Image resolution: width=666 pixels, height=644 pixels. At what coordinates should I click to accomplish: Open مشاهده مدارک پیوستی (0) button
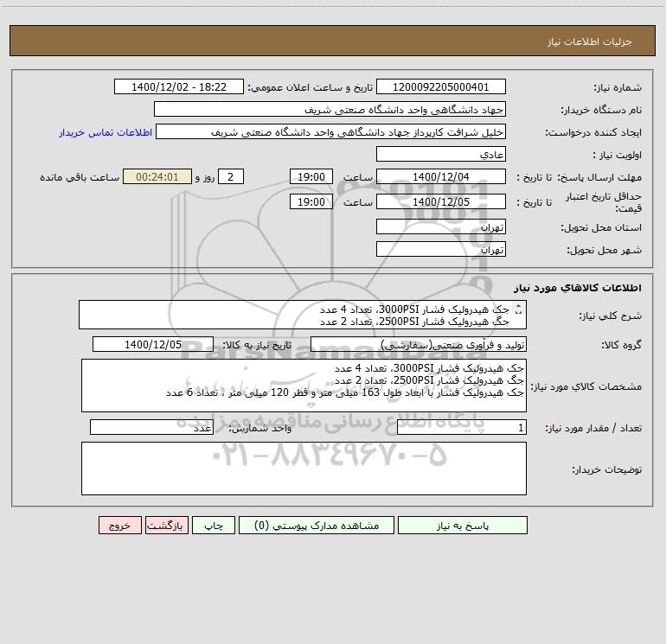[317, 525]
